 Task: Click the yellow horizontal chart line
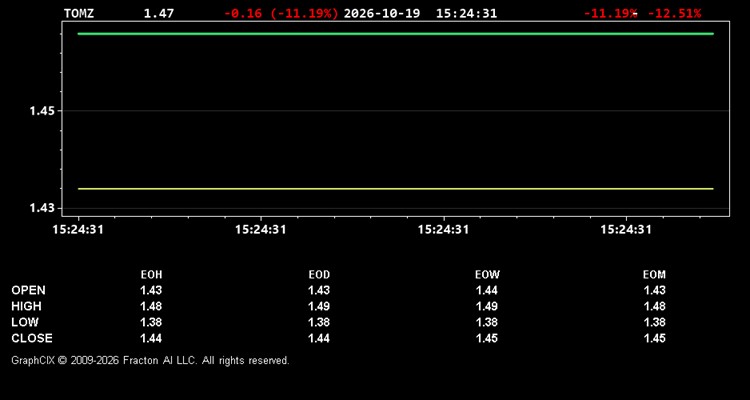396,189
